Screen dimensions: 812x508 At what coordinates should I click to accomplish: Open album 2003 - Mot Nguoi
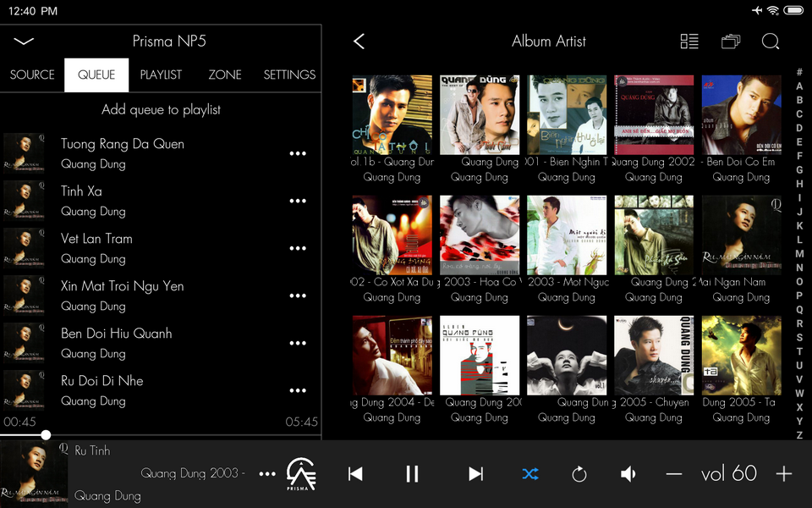[567, 235]
